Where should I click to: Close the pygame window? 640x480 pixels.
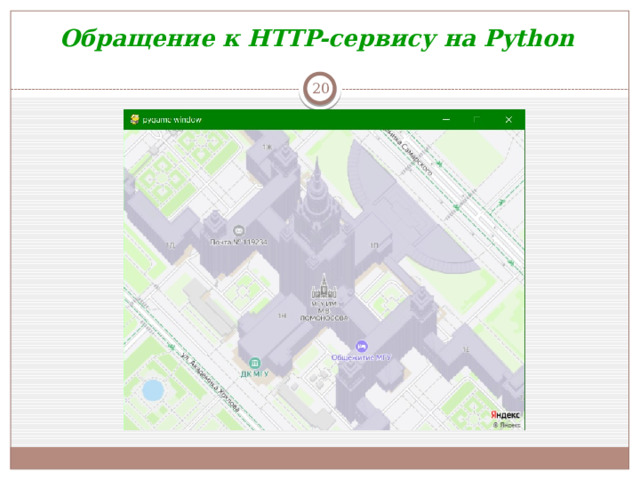click(x=509, y=120)
